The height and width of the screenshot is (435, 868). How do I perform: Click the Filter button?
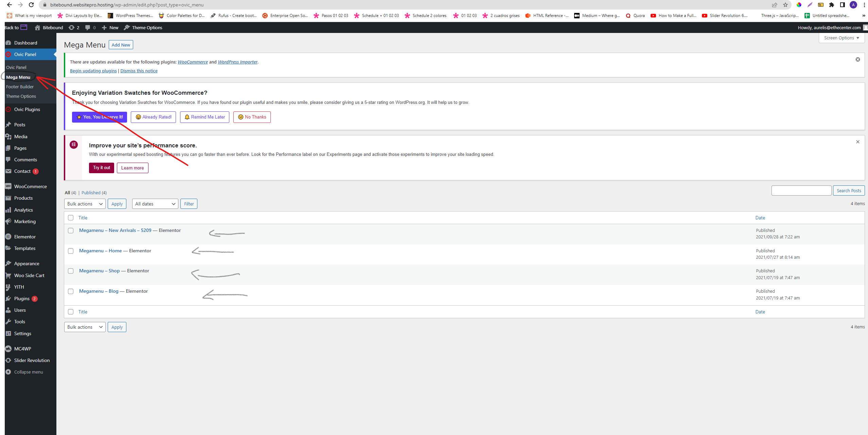(x=189, y=204)
